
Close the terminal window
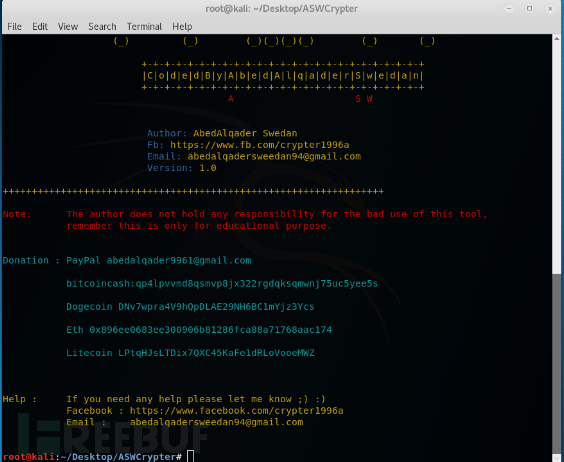click(550, 8)
